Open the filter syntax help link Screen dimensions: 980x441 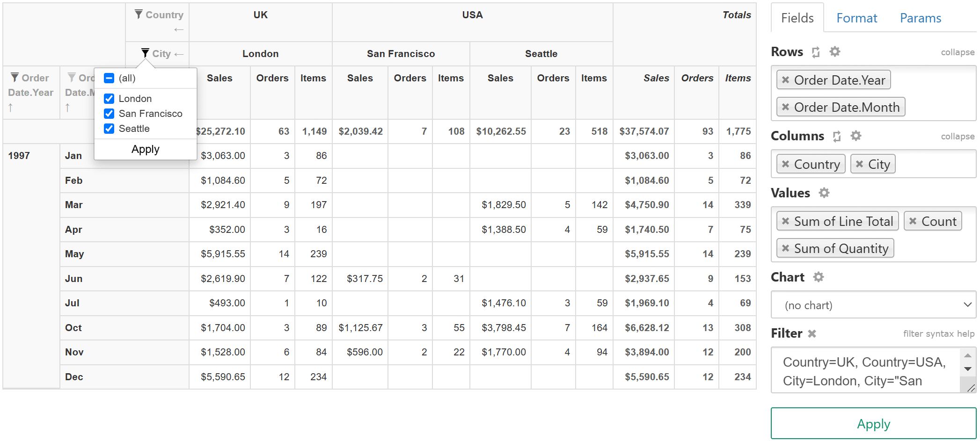tap(938, 333)
